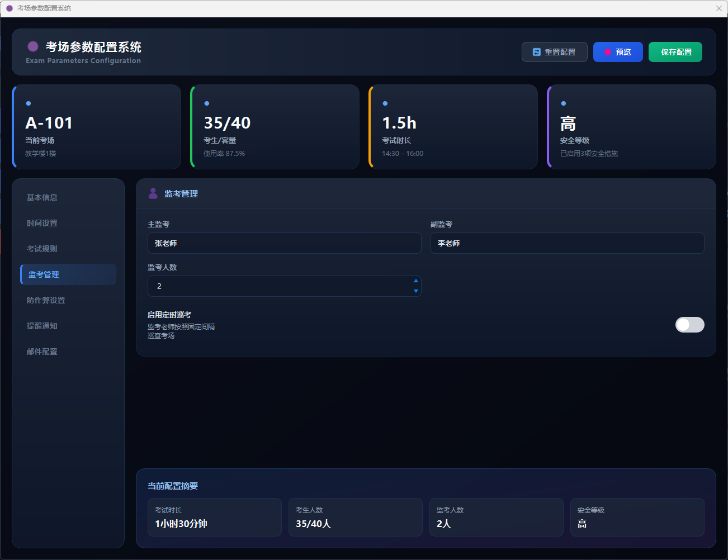Focus the 副监考 field containing 李老师
Image resolution: width=728 pixels, height=560 pixels.
(x=567, y=243)
